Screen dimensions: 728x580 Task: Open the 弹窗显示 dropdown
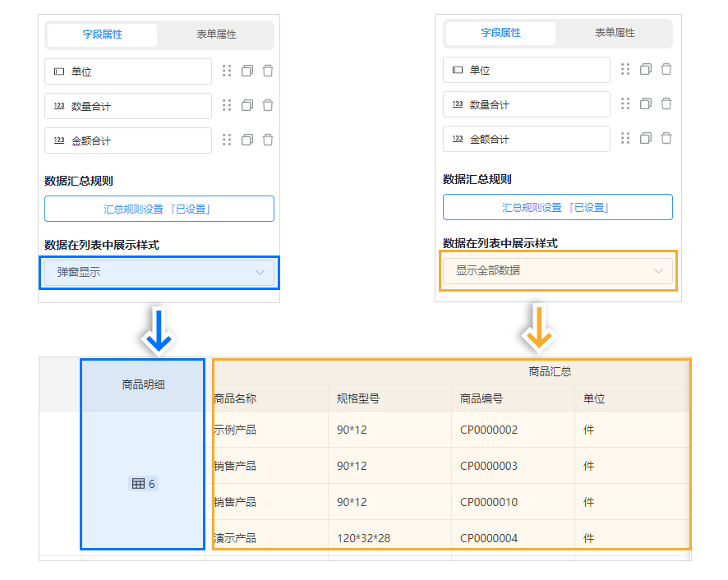(x=159, y=272)
